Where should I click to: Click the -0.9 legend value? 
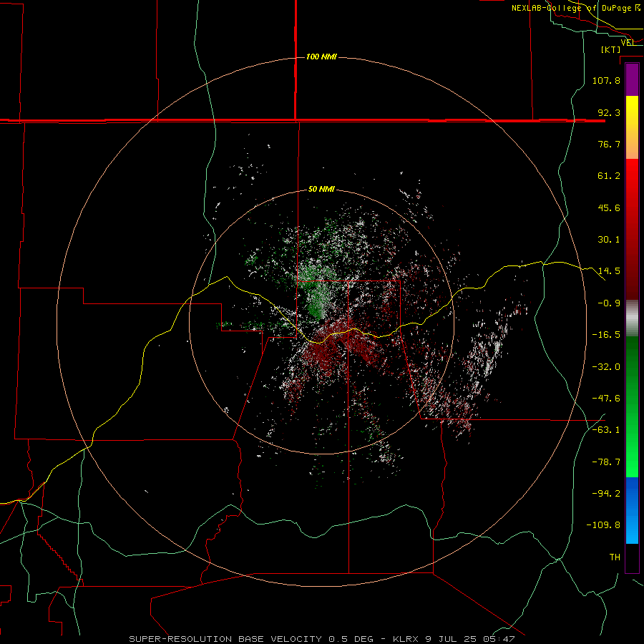click(609, 303)
